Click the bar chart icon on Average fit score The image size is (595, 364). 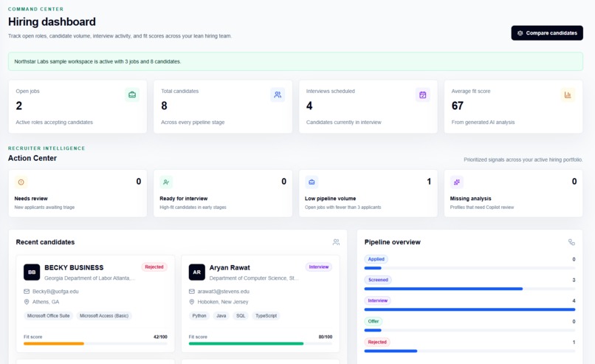coord(568,95)
